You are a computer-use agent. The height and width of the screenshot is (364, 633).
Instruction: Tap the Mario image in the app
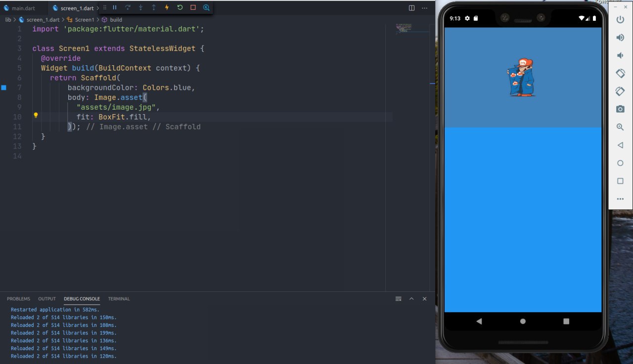click(x=522, y=77)
